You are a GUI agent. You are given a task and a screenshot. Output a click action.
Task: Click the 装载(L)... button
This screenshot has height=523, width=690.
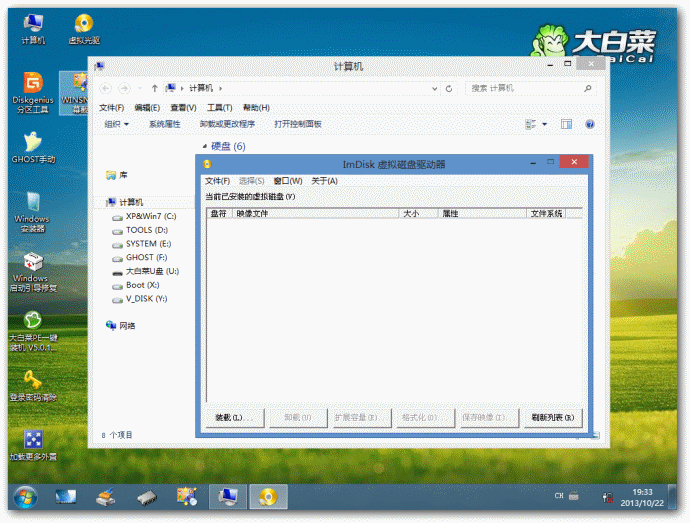click(x=234, y=417)
